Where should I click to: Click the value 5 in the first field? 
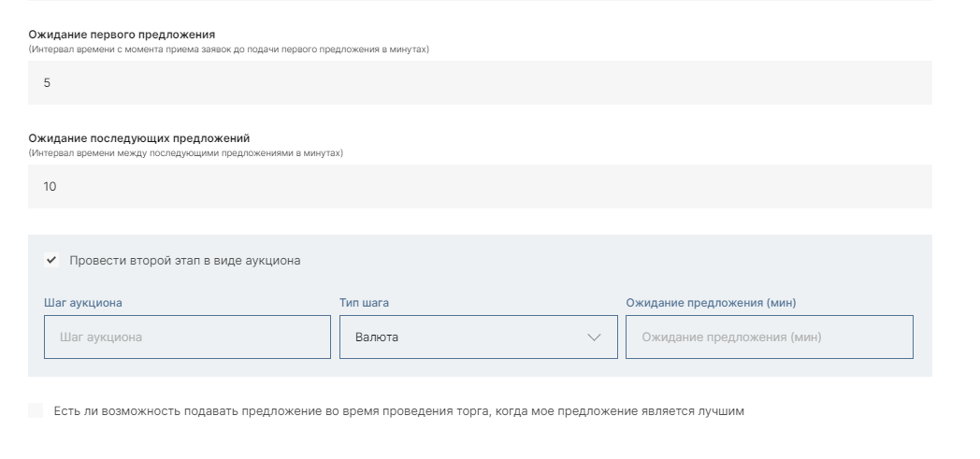(x=48, y=83)
